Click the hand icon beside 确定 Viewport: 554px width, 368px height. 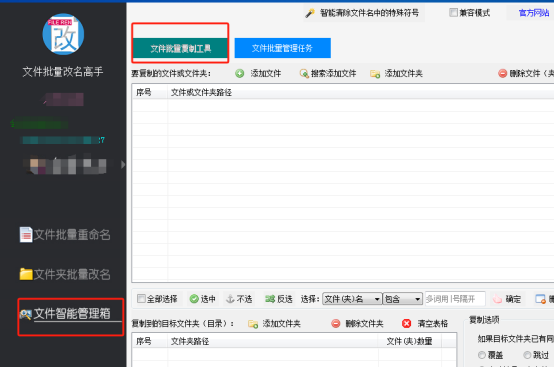tap(497, 299)
